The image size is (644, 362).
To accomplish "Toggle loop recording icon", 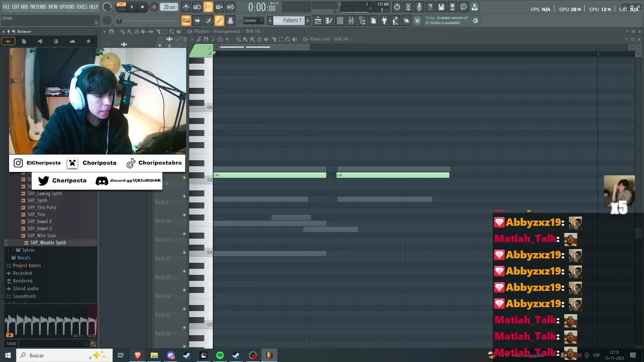I will [x=230, y=7].
